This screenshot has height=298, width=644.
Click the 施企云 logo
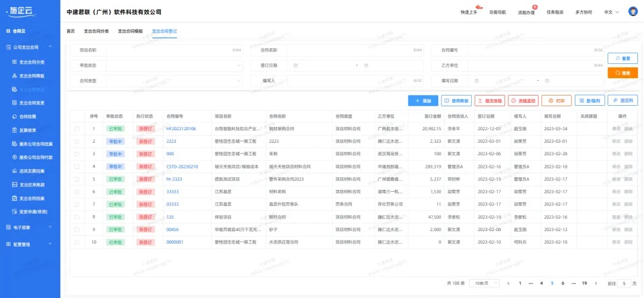pyautogui.click(x=22, y=11)
